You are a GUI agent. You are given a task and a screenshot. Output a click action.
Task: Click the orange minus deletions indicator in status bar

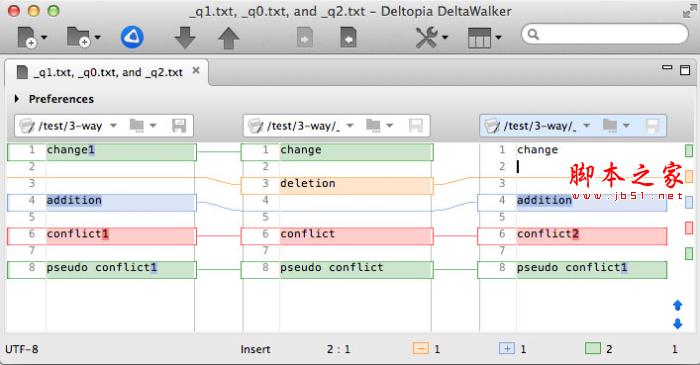pos(421,348)
